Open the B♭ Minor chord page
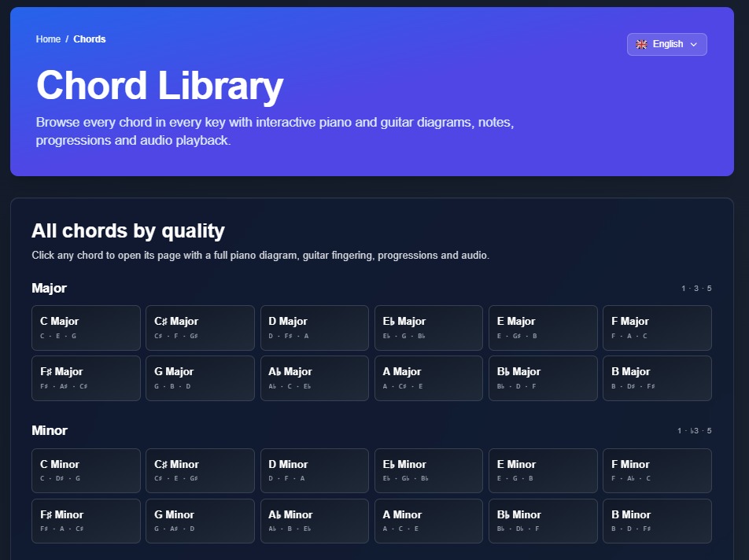The width and height of the screenshot is (749, 560). point(543,521)
